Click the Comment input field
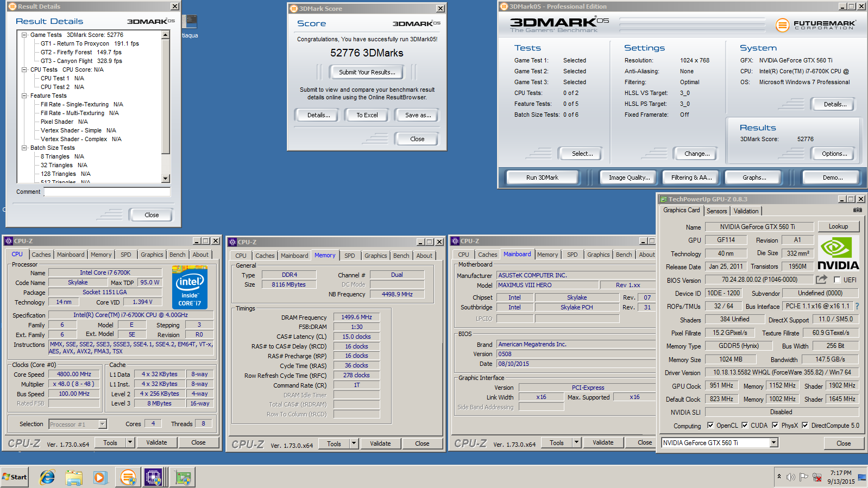 [107, 192]
